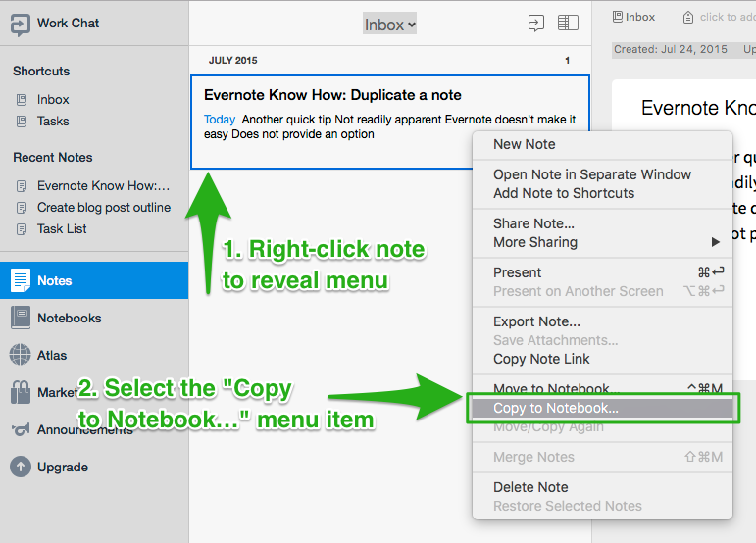Select the Notes sidebar icon
Screen dimensions: 756x543
point(21,280)
